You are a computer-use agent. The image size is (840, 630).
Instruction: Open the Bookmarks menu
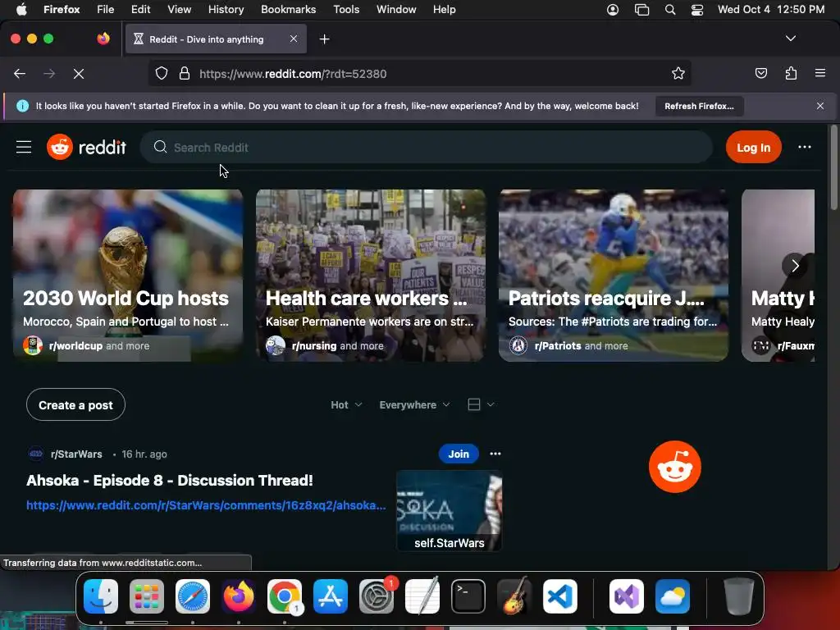click(x=288, y=10)
